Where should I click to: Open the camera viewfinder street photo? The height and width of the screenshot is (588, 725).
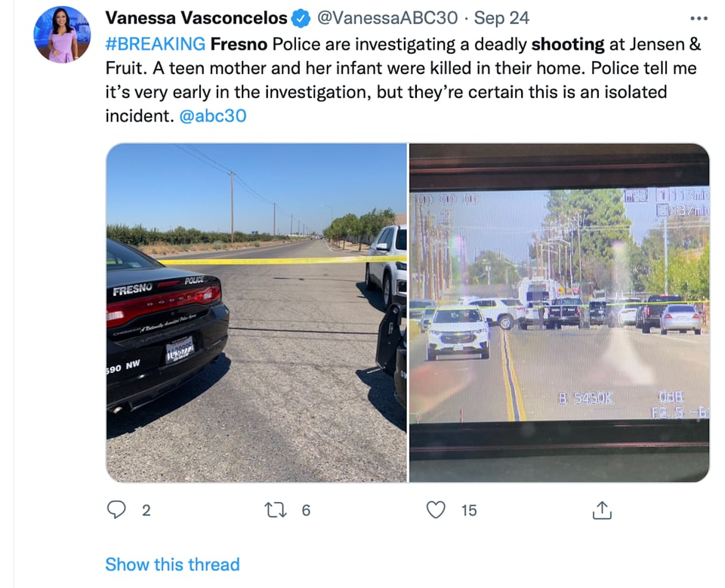[559, 312]
